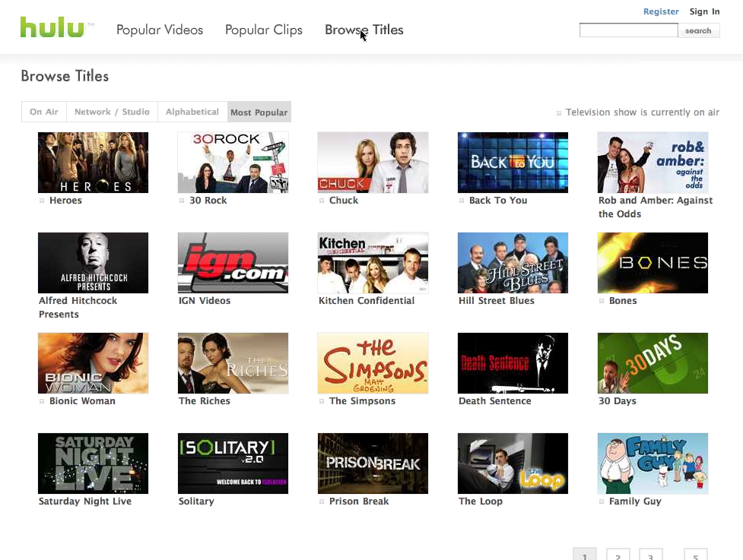The width and height of the screenshot is (743, 560).
Task: Click Hill Street Blues title link
Action: [x=496, y=301]
